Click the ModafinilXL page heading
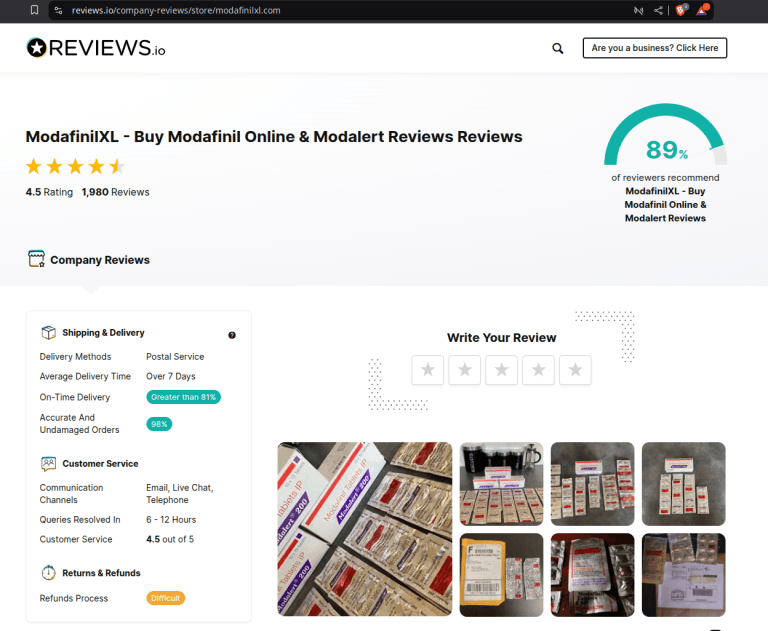 point(274,137)
